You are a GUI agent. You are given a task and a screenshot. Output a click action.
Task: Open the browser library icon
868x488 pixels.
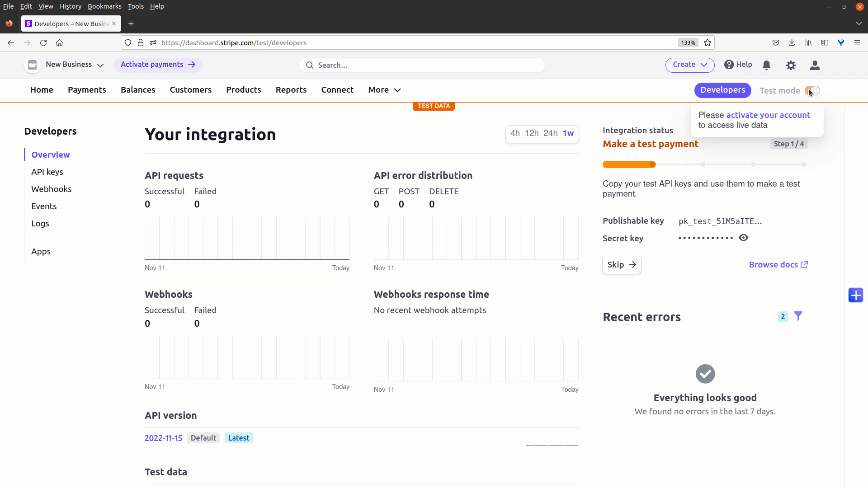(x=808, y=42)
